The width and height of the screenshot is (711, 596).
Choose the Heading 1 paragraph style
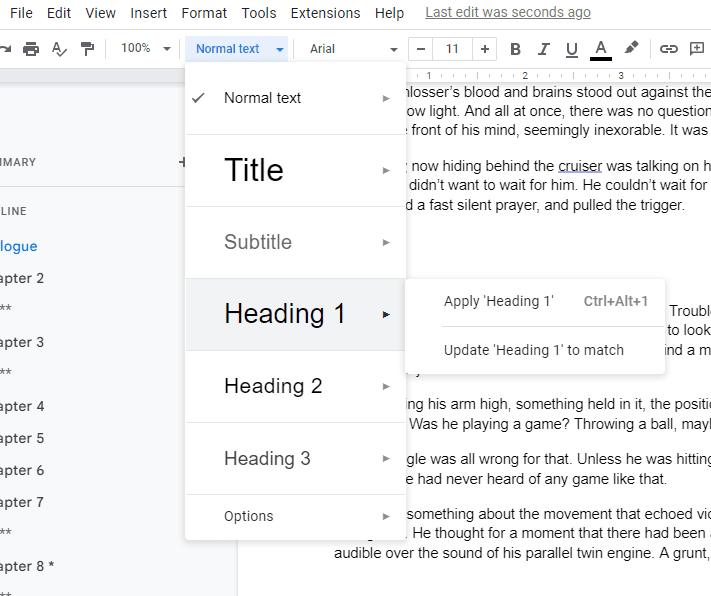[x=295, y=314]
